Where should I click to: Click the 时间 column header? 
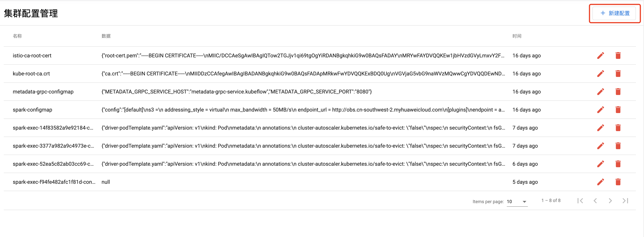pyautogui.click(x=517, y=36)
